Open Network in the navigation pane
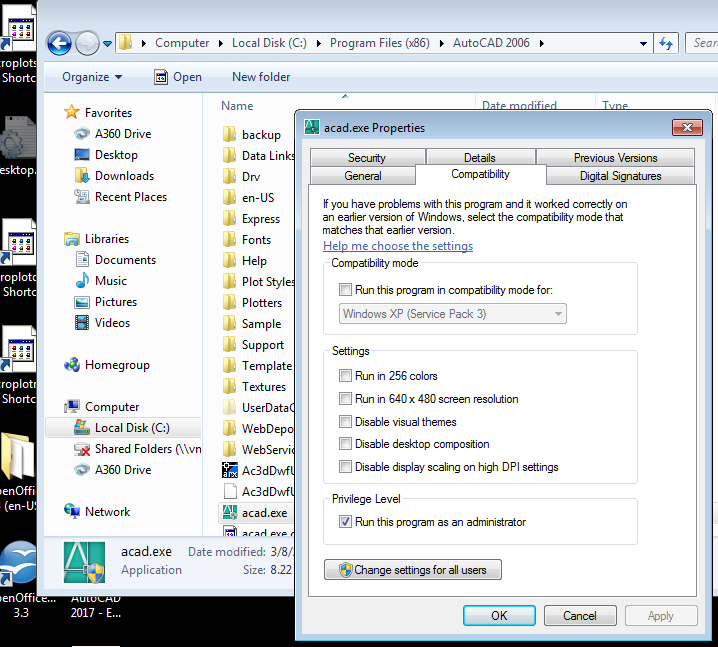Image resolution: width=718 pixels, height=647 pixels. point(107,512)
